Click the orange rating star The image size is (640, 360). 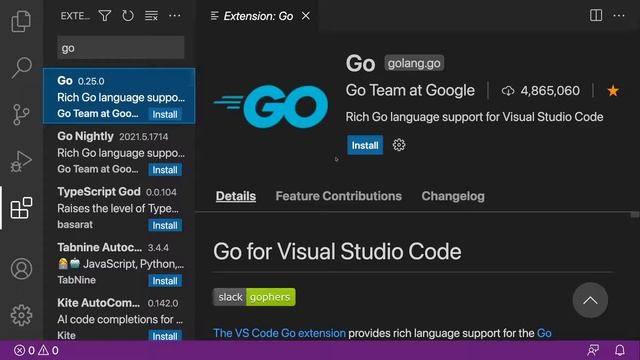613,91
